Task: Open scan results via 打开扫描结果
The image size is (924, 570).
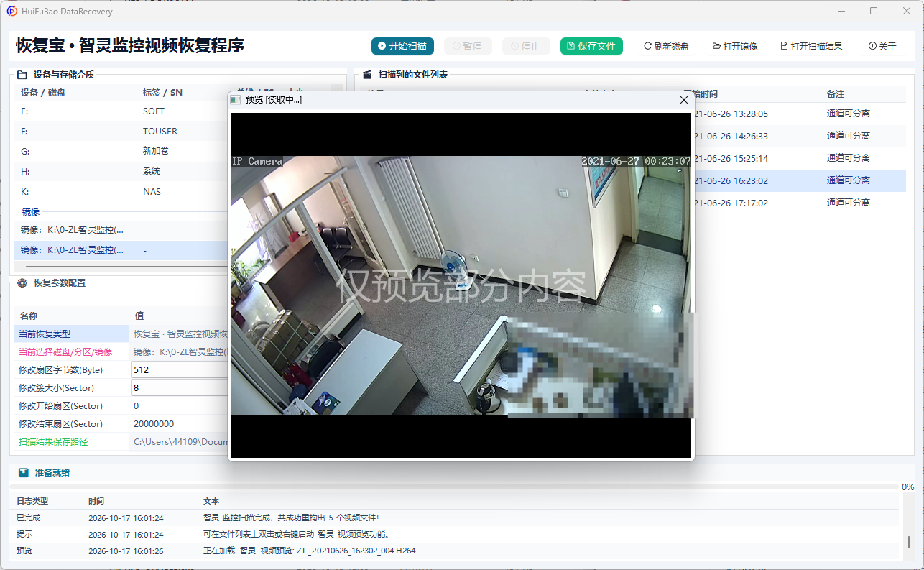Action: click(811, 46)
